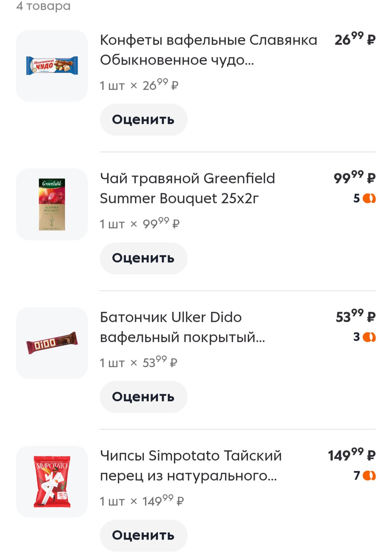Open the Greenfield Summer Bouquet tea image
Screen dimensions: 392x556
[52, 204]
